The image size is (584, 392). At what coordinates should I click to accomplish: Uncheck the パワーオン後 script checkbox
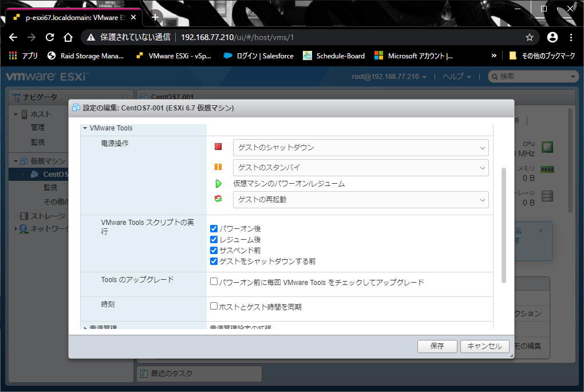(214, 228)
